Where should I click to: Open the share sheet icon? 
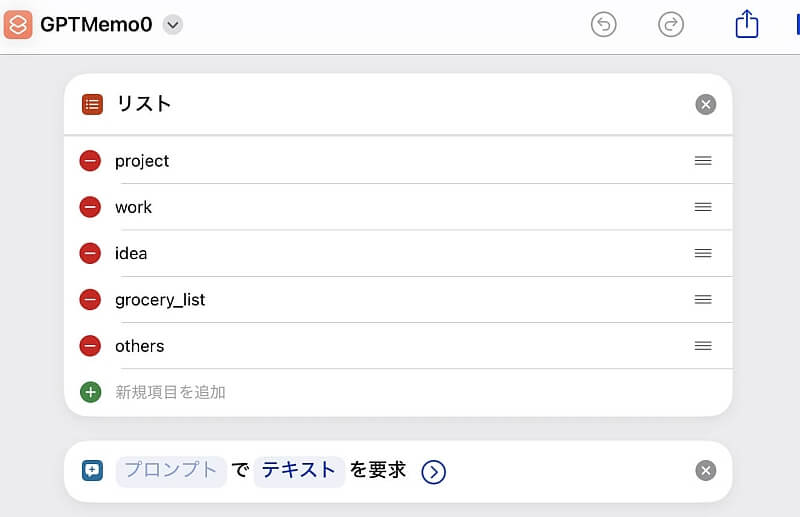[746, 23]
